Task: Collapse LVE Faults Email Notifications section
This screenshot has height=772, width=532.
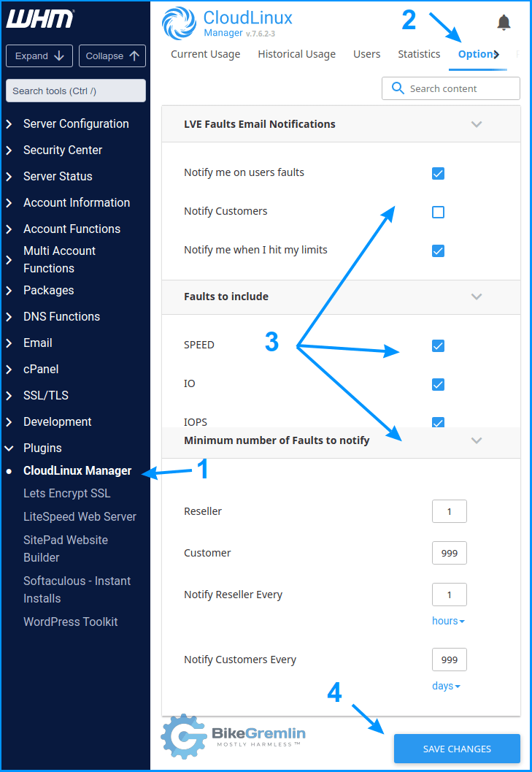Action: pyautogui.click(x=476, y=124)
